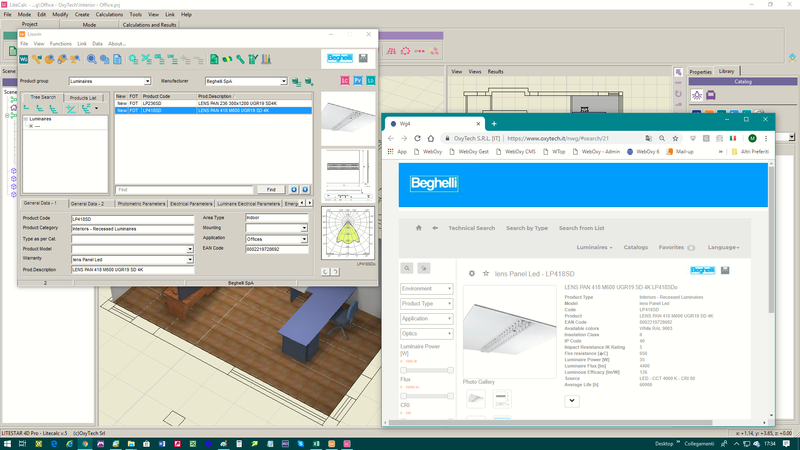Click the pink Lc icon in Liswin
The height and width of the screenshot is (450, 800).
[x=345, y=81]
